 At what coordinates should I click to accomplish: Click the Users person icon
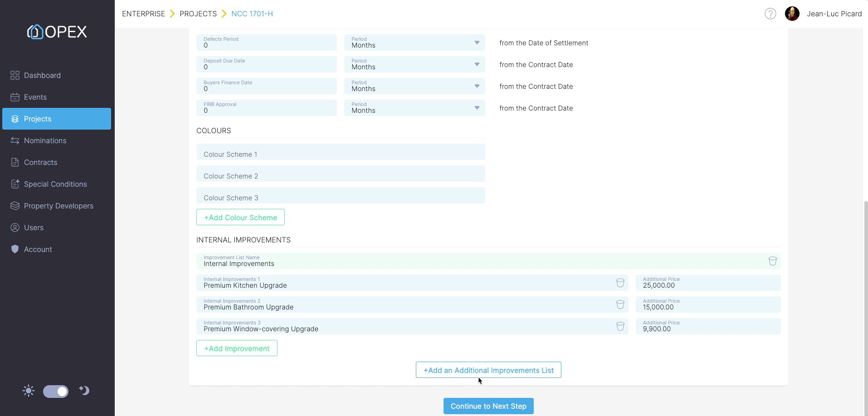[x=15, y=227]
